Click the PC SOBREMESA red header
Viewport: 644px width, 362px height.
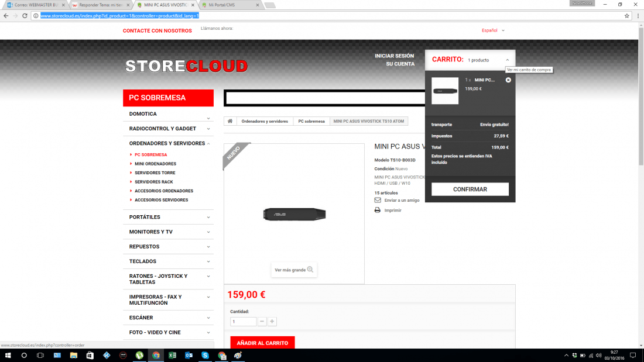point(169,98)
